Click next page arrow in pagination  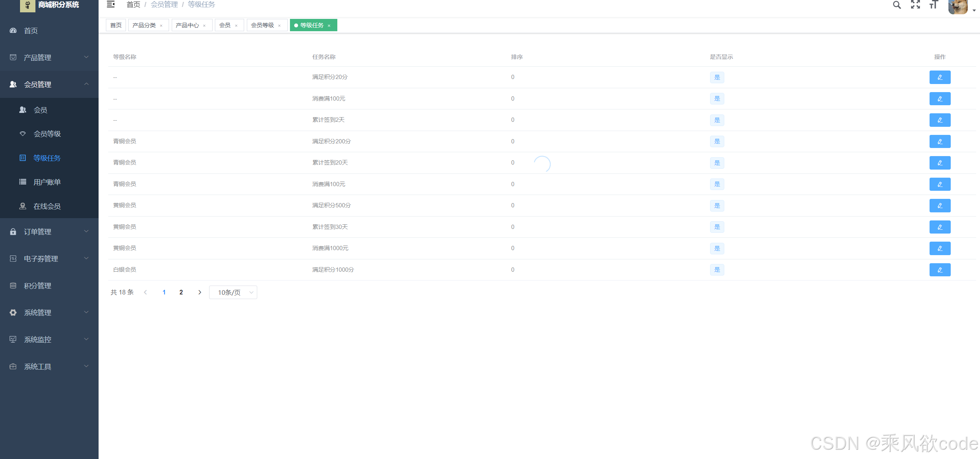coord(199,293)
